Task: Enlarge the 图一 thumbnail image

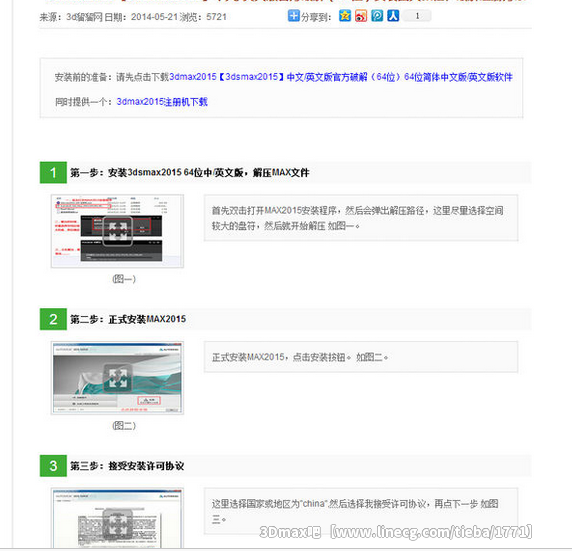Action: coord(117,231)
